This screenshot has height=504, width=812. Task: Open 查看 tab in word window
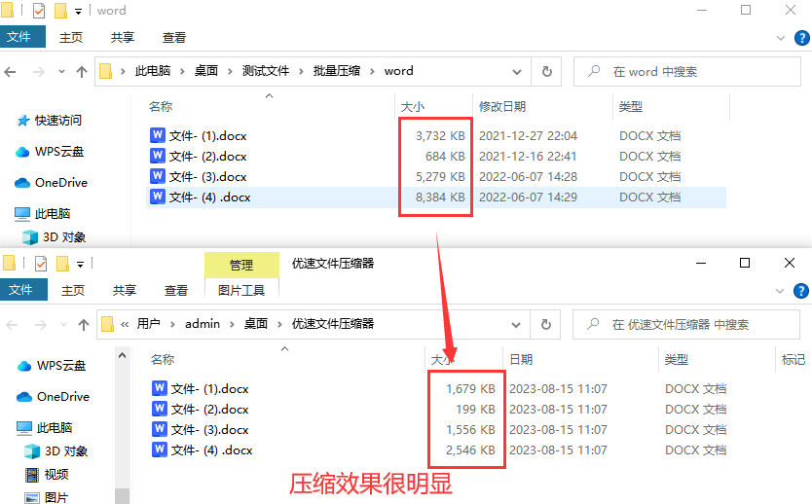click(174, 37)
